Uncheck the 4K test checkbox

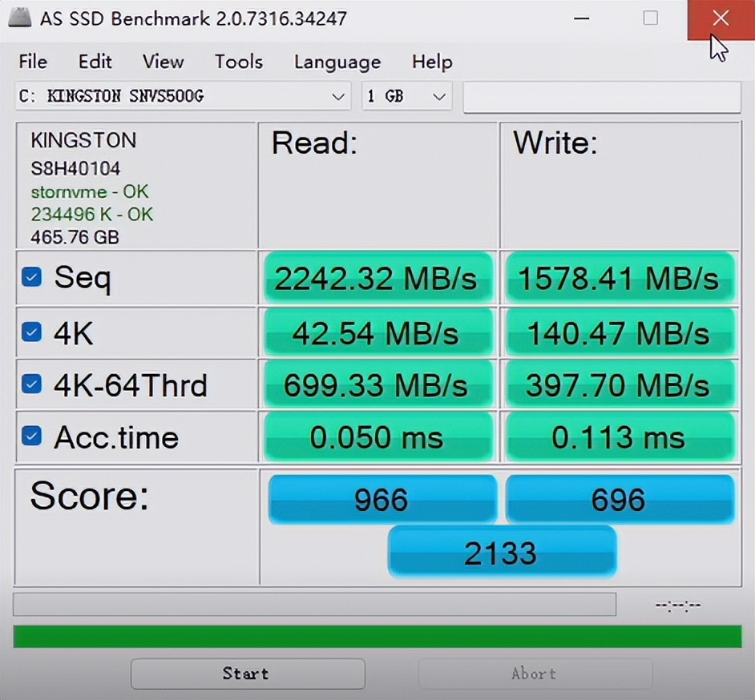(32, 332)
